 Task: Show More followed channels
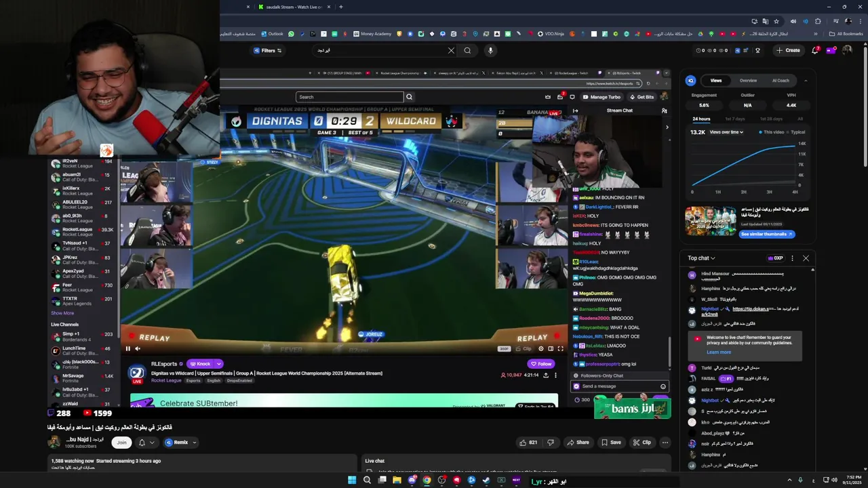tap(62, 313)
